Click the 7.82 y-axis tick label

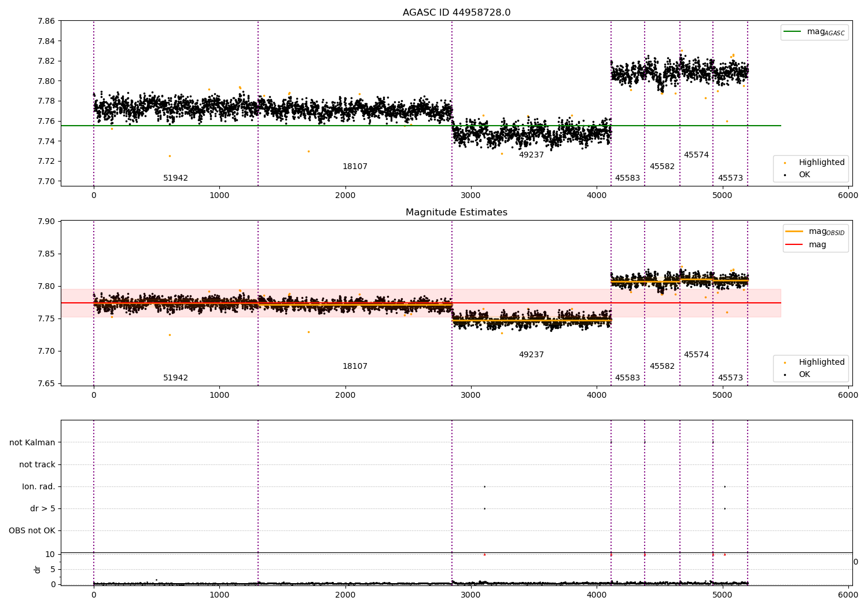click(x=46, y=61)
